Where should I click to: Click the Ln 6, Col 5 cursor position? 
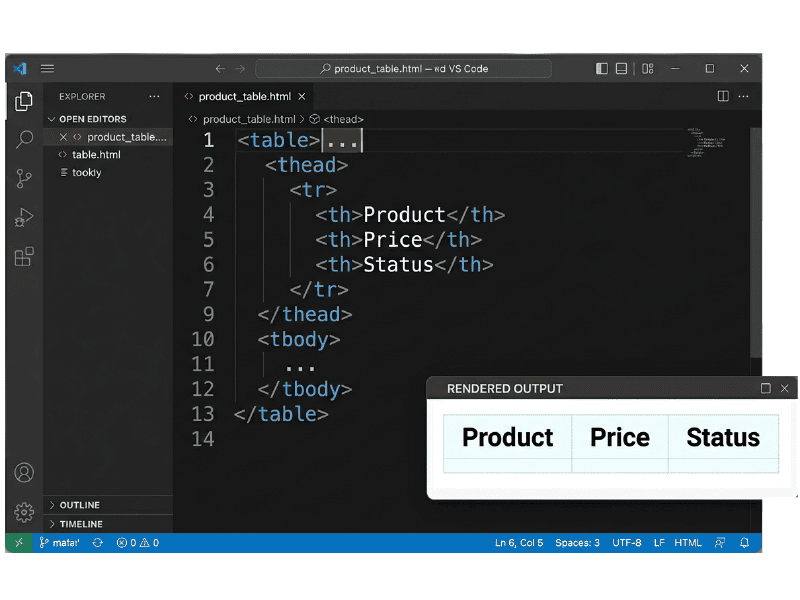(519, 543)
